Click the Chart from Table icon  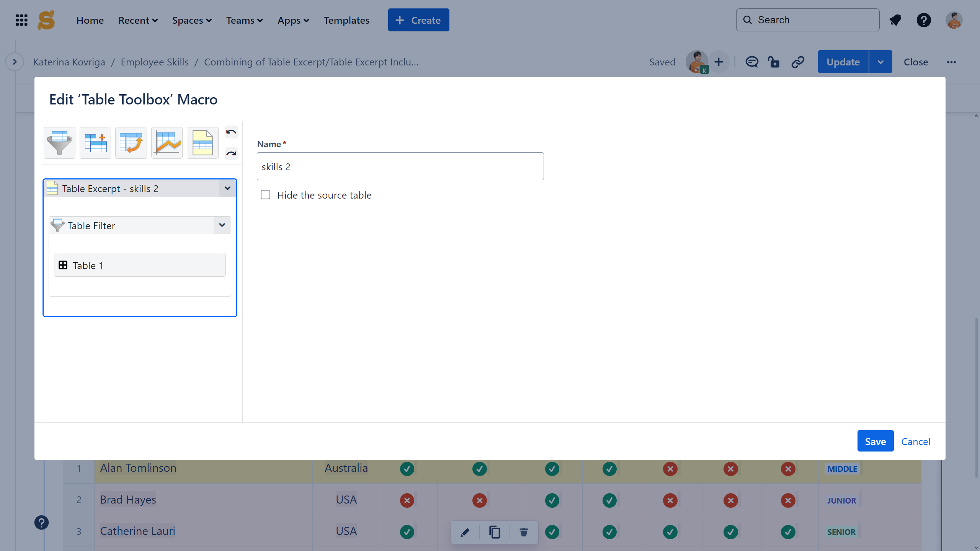pyautogui.click(x=167, y=143)
